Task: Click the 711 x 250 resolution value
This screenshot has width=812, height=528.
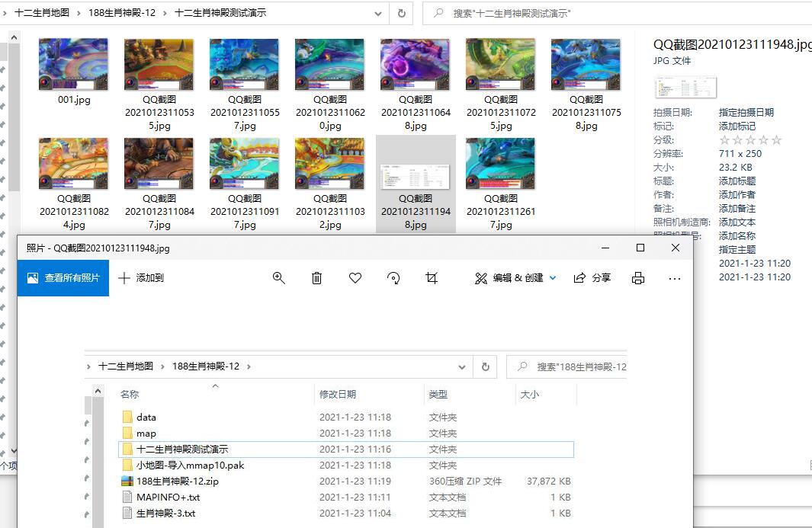Action: tap(740, 154)
